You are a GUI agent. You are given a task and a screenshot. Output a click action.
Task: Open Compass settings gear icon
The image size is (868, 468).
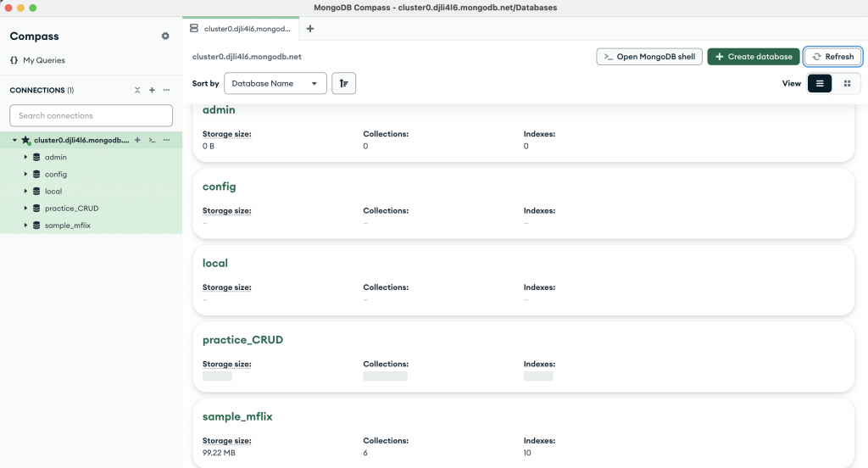(165, 36)
